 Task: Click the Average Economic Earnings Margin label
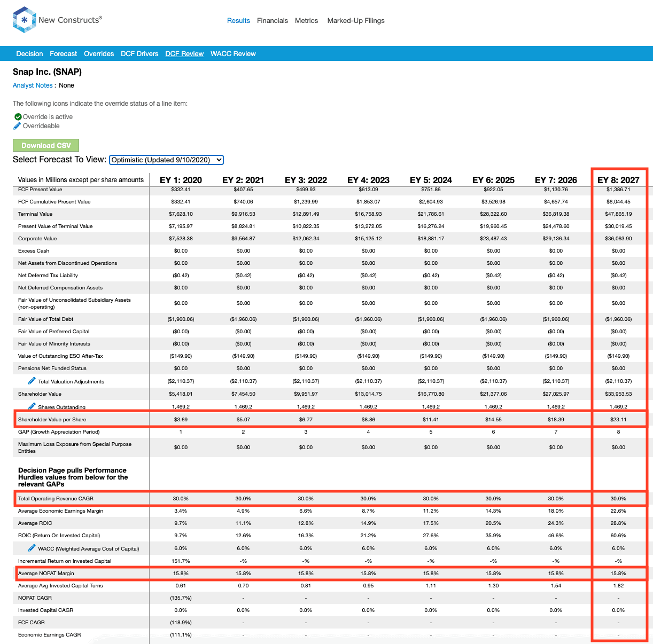(61, 511)
